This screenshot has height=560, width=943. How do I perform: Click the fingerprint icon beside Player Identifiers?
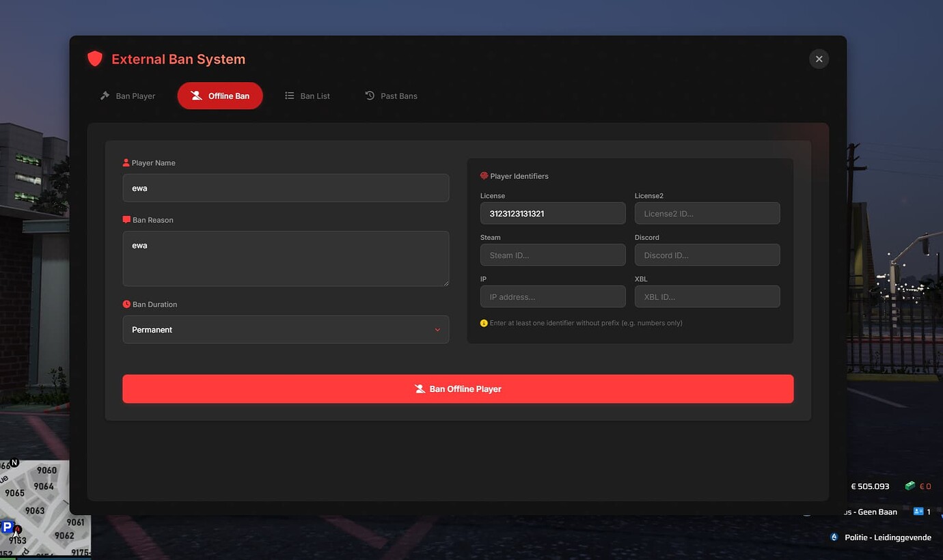click(x=483, y=176)
